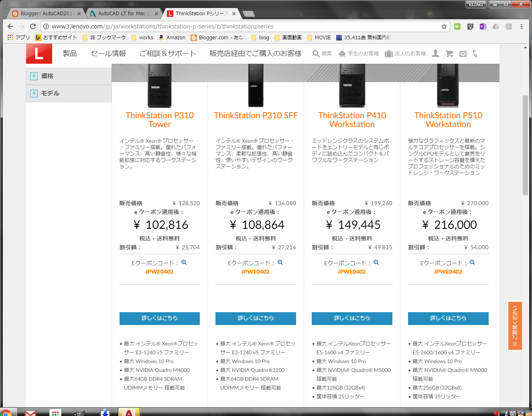Open Chrome three-dot menu
This screenshot has width=532, height=416.
[522, 26]
